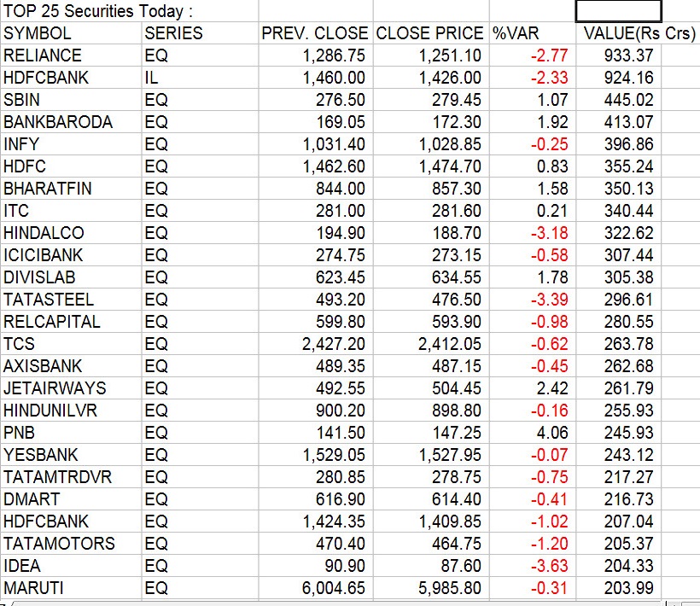Click the SYMBOL column header cell
The image size is (700, 606).
[38, 34]
